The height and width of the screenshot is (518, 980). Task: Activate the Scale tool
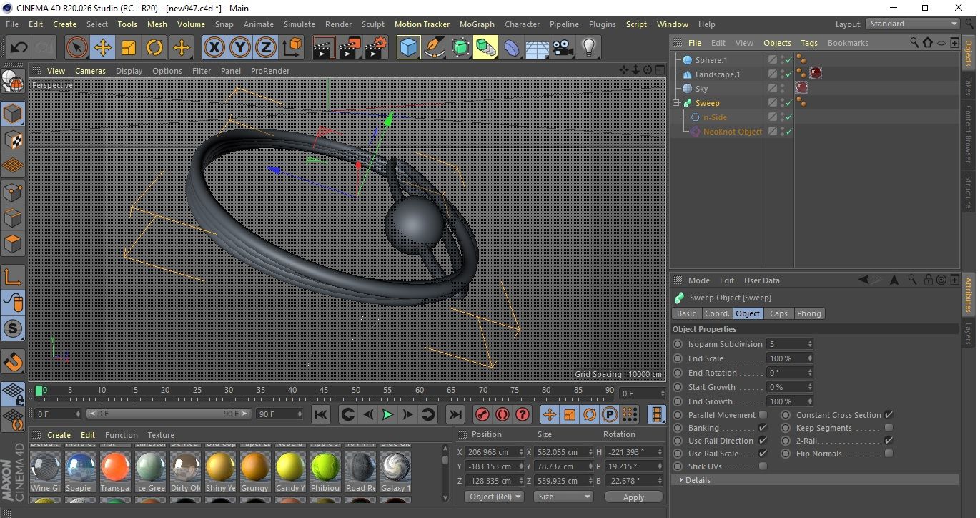[129, 48]
